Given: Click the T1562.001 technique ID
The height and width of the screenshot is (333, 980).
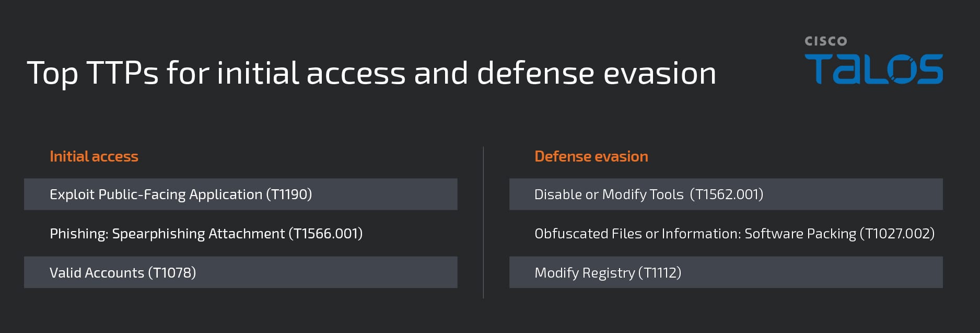Looking at the screenshot, I should pyautogui.click(x=726, y=194).
